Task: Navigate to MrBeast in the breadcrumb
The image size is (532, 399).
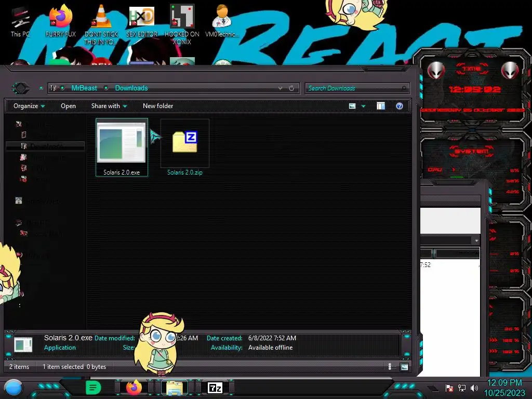Action: 84,88
